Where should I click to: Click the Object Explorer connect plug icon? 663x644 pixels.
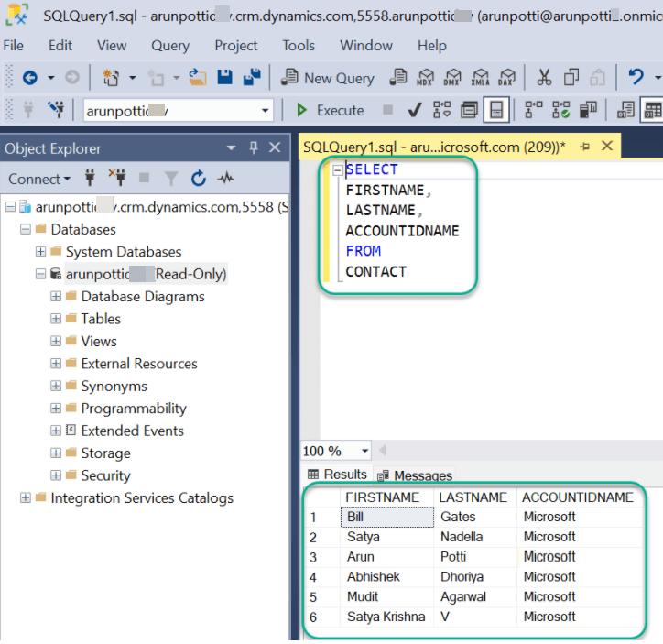pos(90,178)
